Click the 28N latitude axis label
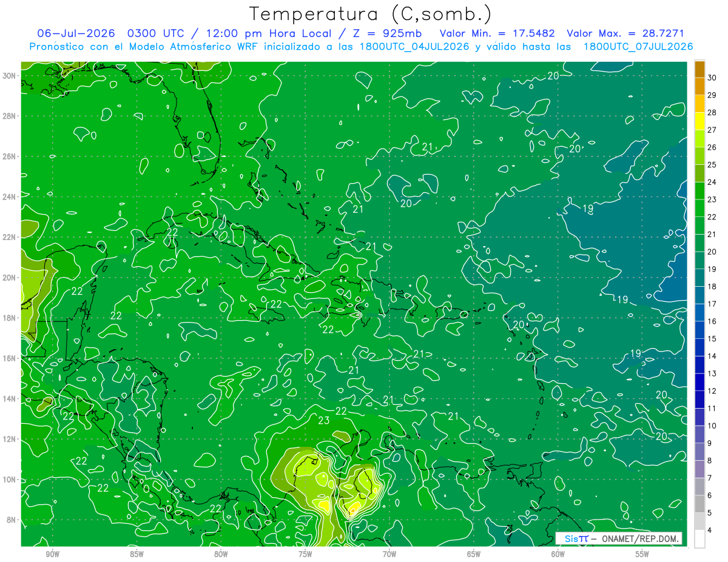 (x=9, y=116)
